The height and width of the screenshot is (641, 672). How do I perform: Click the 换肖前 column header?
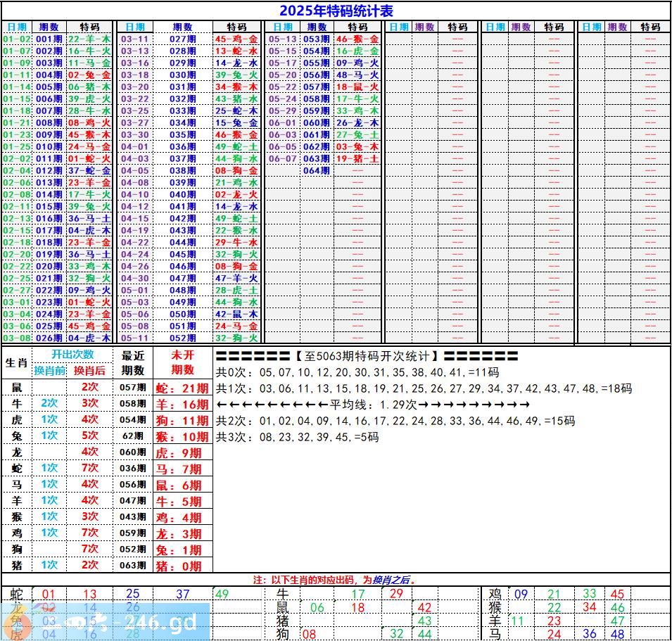[x=50, y=371]
